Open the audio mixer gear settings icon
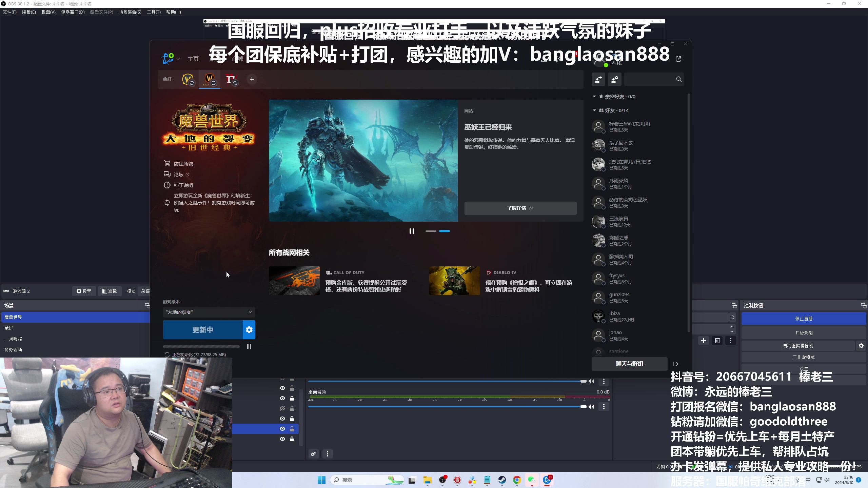The height and width of the screenshot is (488, 868). 313,454
